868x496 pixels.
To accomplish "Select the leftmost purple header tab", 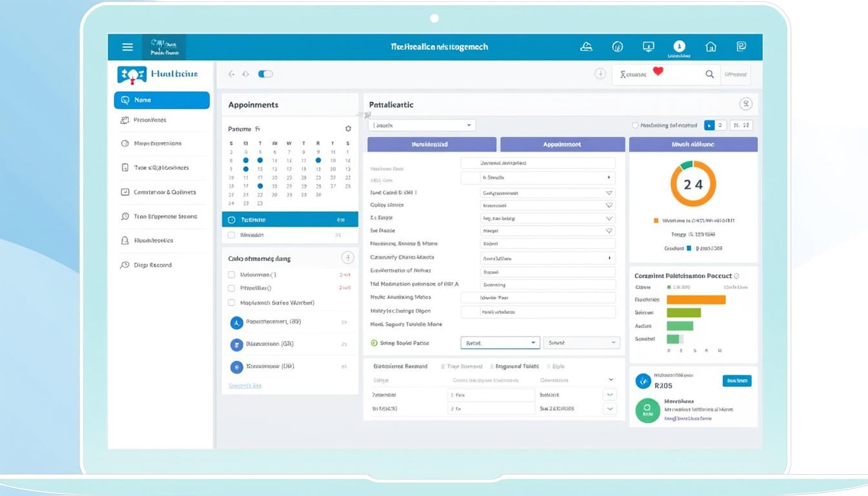I will tap(431, 144).
